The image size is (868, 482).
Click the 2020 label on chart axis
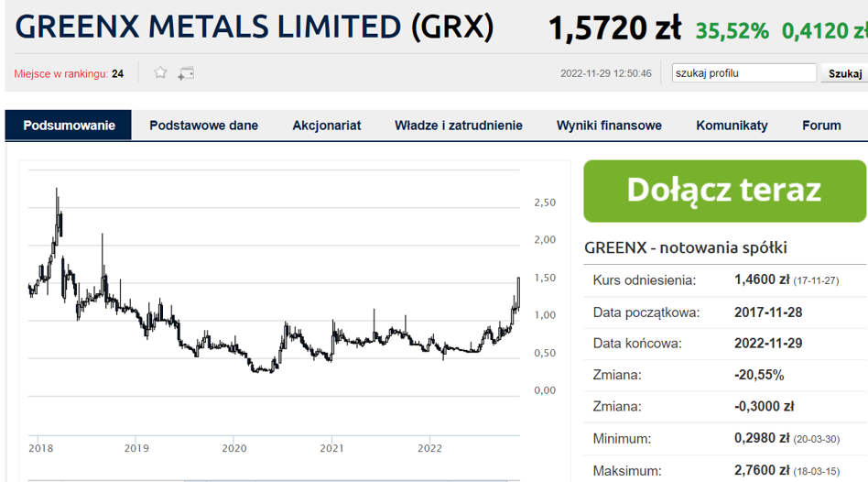[234, 448]
